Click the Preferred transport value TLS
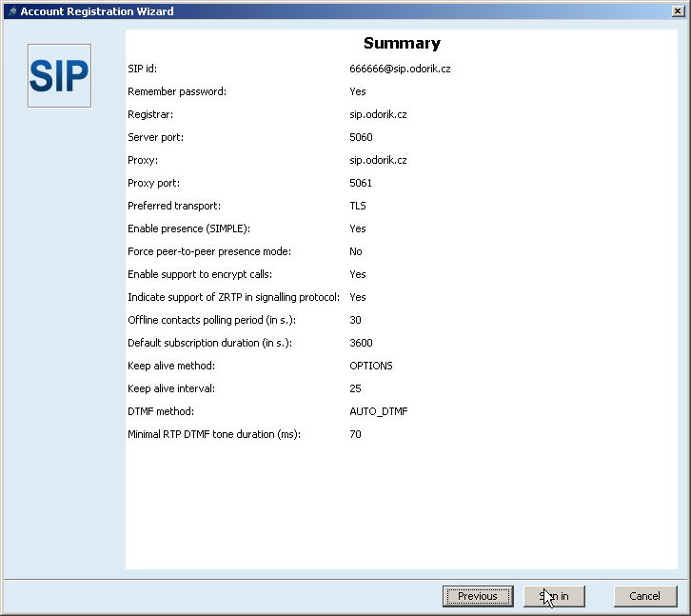Screen dimensions: 691x616 coord(358,206)
